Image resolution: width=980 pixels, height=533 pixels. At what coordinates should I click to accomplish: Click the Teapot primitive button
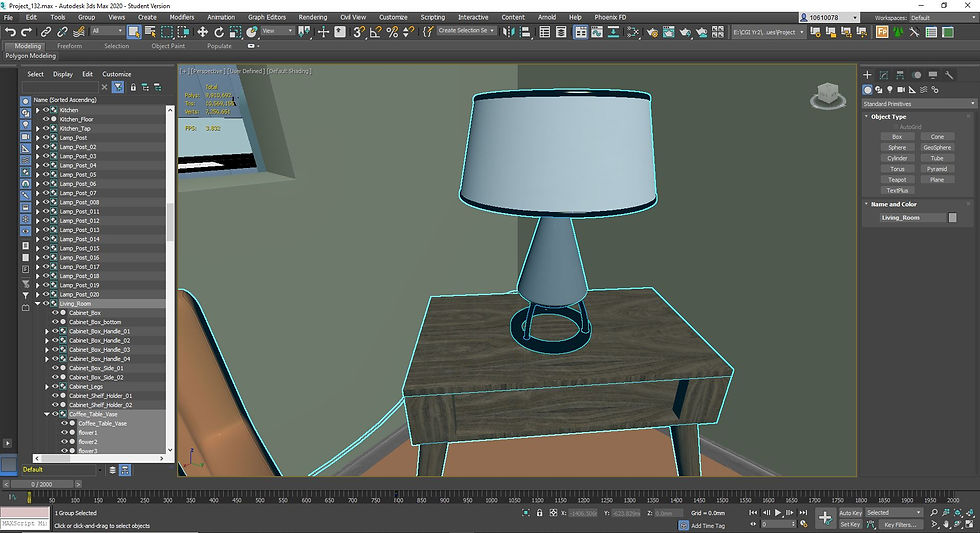point(897,179)
